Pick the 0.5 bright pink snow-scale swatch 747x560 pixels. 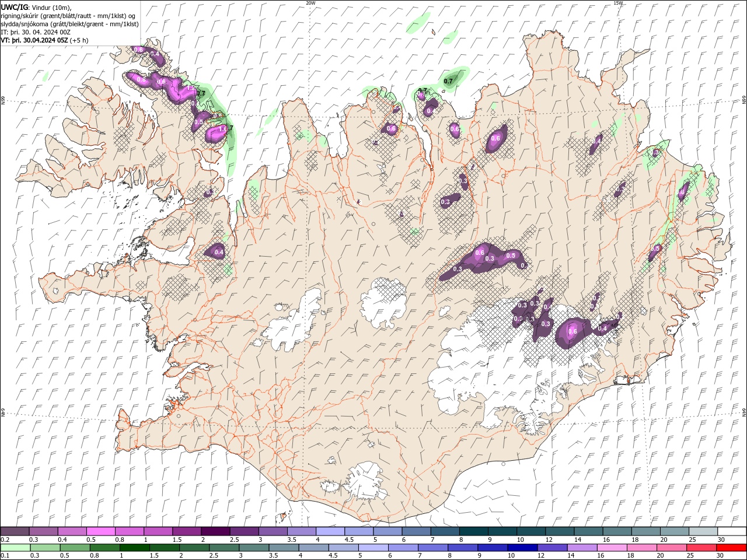(x=100, y=531)
